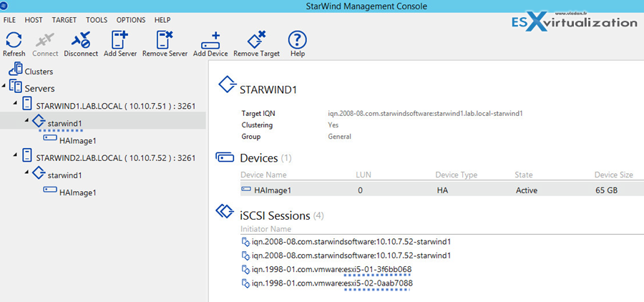Select the HAImage1 row in Devices table
The image size is (644, 302).
[442, 190]
